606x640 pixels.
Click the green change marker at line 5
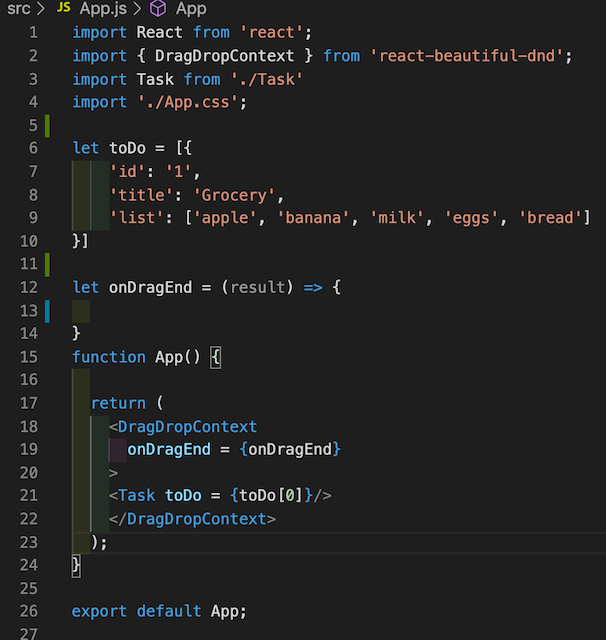pos(47,126)
